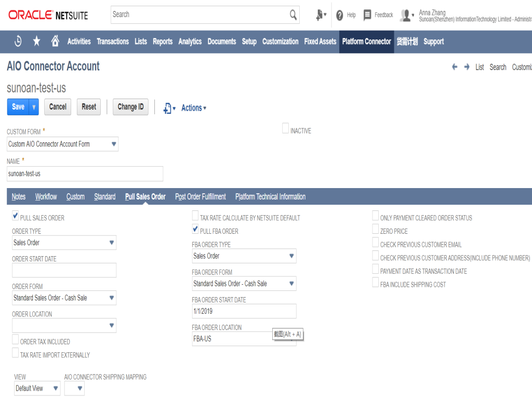The height and width of the screenshot is (399, 532).
Task: Switch to the Post Order Fulfillment tab
Action: (200, 197)
